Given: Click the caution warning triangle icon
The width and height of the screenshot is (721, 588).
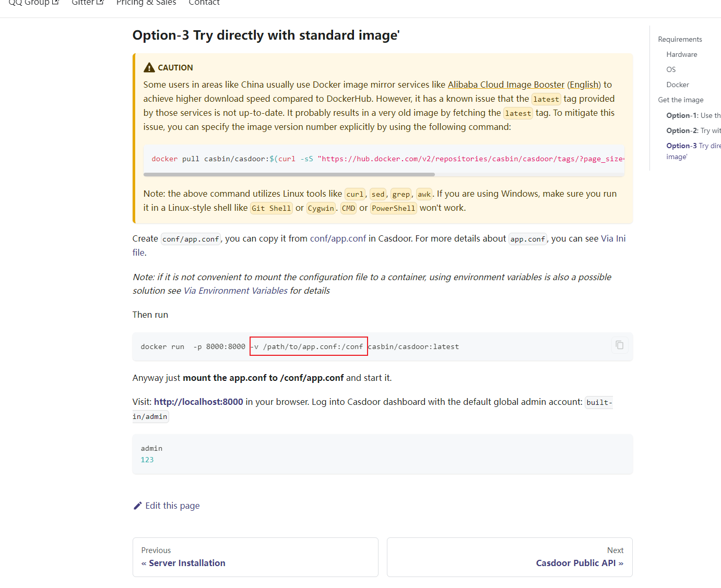Looking at the screenshot, I should tap(148, 66).
